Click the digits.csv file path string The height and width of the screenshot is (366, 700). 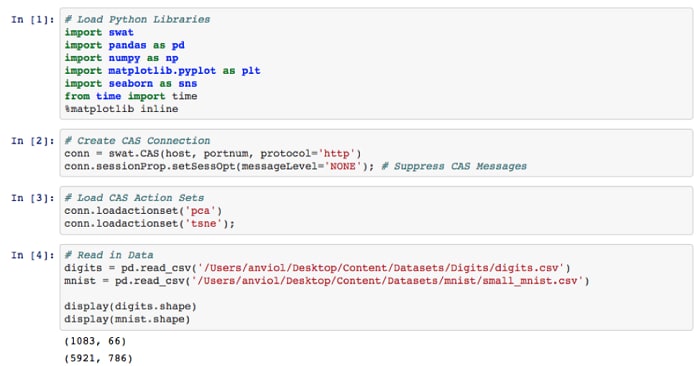[x=381, y=268]
